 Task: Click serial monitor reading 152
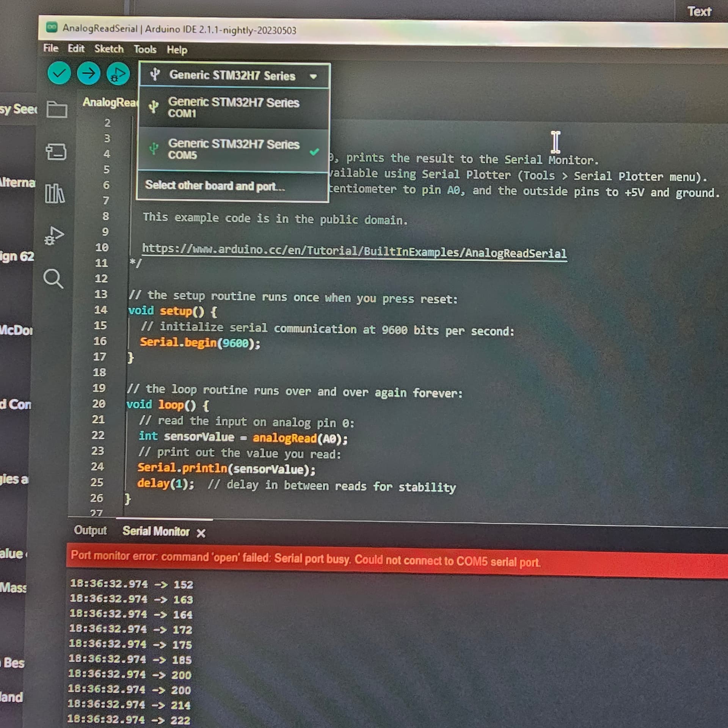(183, 585)
